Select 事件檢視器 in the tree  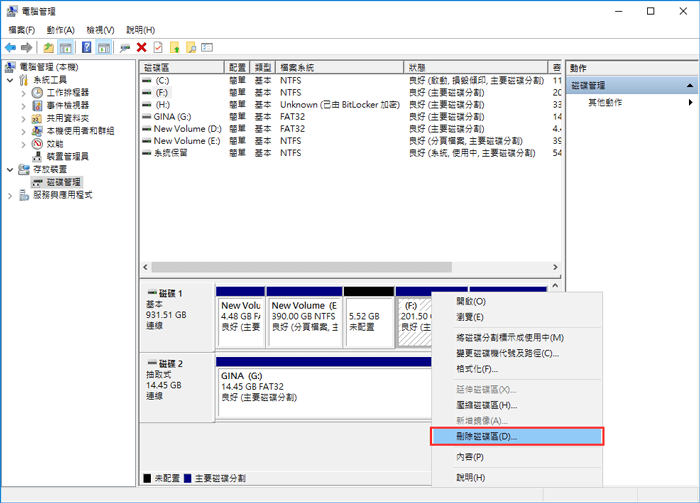coord(68,105)
